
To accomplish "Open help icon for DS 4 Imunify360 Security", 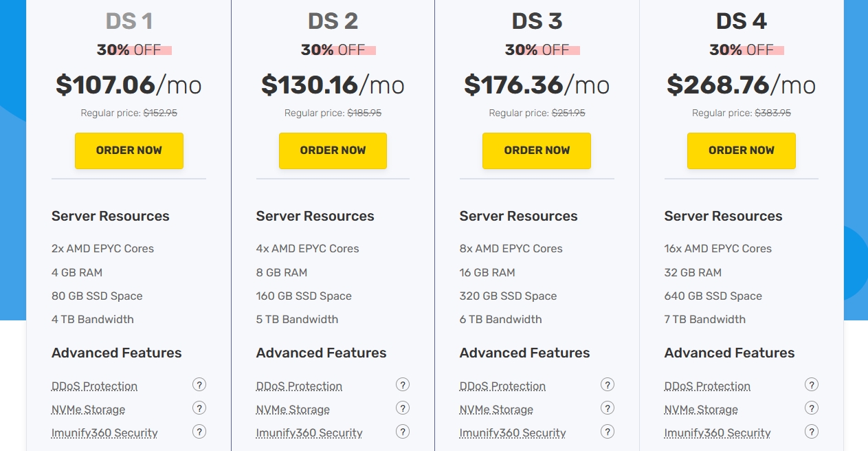I will pyautogui.click(x=812, y=432).
